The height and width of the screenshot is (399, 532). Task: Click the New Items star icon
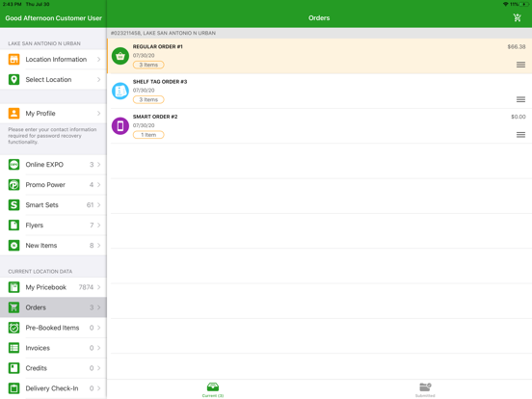click(13, 246)
